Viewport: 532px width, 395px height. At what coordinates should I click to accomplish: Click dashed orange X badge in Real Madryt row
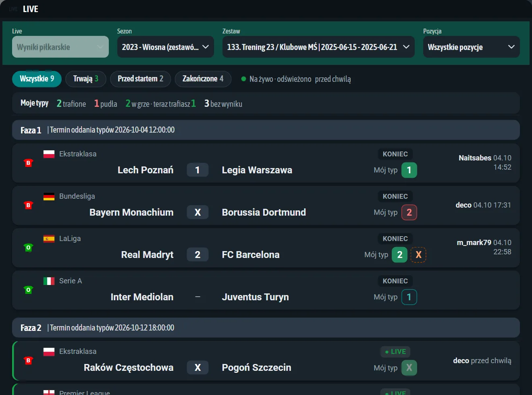pyautogui.click(x=418, y=255)
